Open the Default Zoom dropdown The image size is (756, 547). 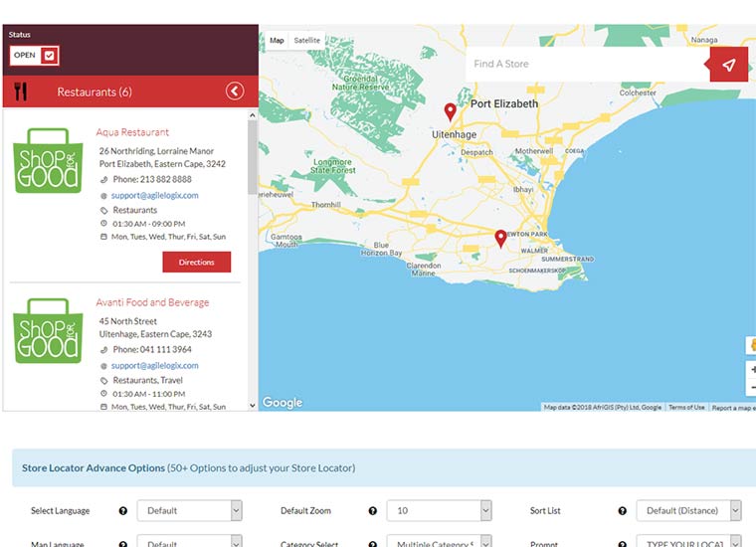(440, 510)
